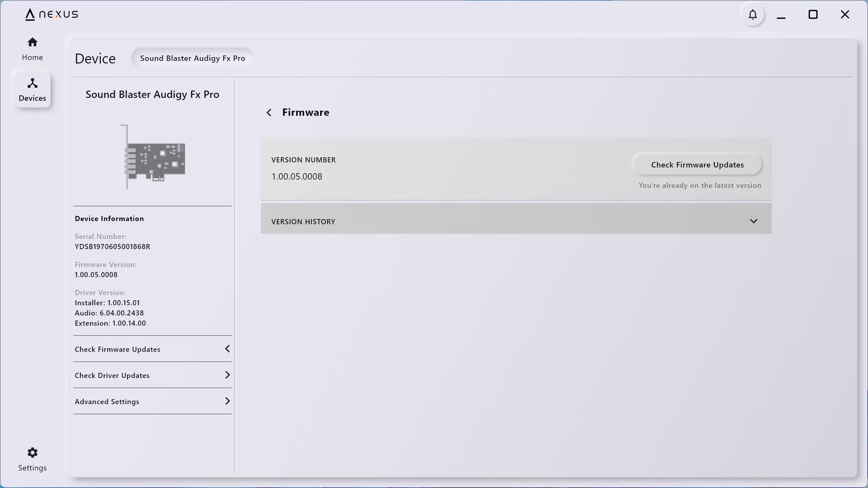Open the Devices section icon

pos(32,83)
